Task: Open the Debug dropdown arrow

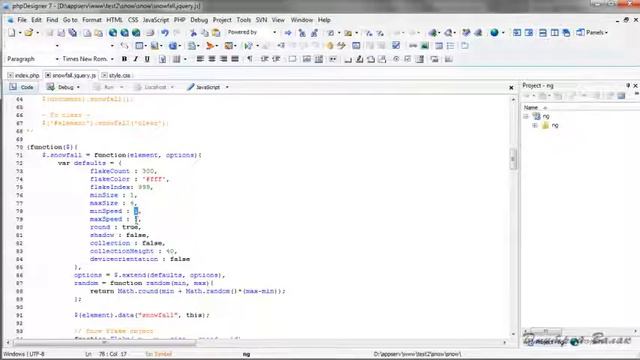Action: tap(78, 87)
